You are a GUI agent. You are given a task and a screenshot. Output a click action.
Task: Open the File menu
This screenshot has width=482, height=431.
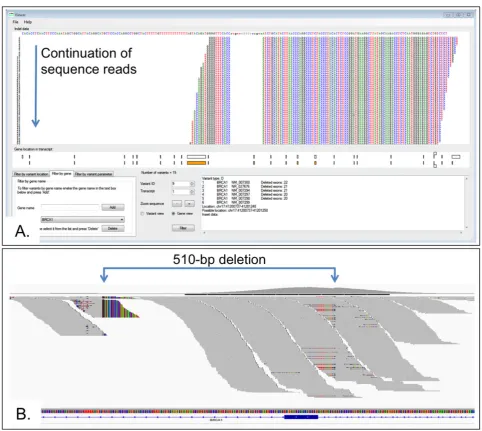pos(16,22)
